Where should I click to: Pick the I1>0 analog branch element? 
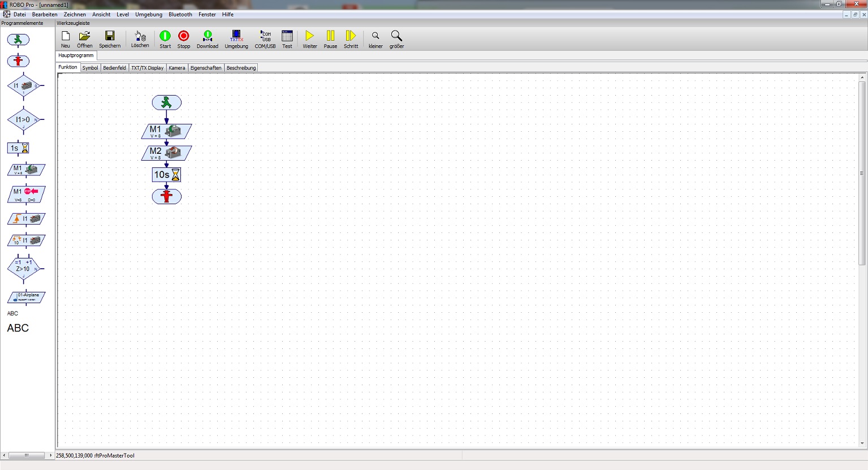click(x=23, y=119)
